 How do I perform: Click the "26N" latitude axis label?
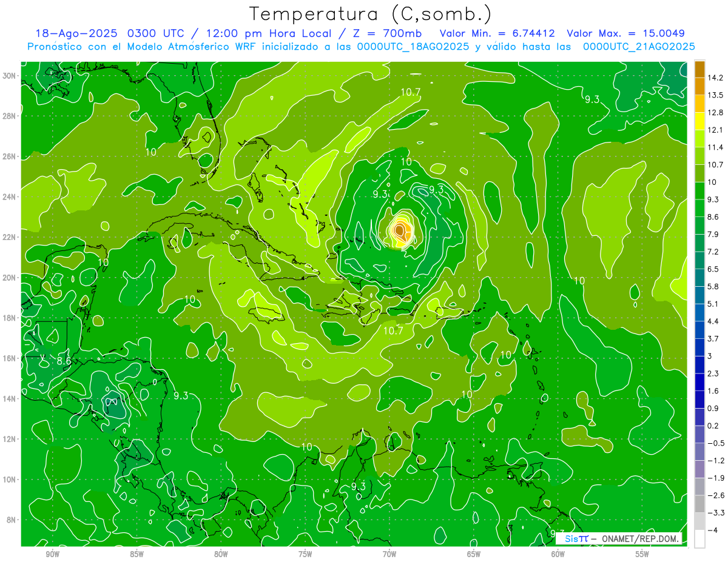point(10,156)
